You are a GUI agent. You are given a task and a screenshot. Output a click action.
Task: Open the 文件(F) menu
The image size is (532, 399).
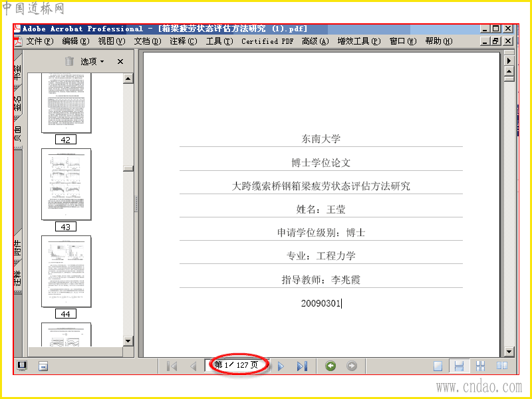click(40, 41)
